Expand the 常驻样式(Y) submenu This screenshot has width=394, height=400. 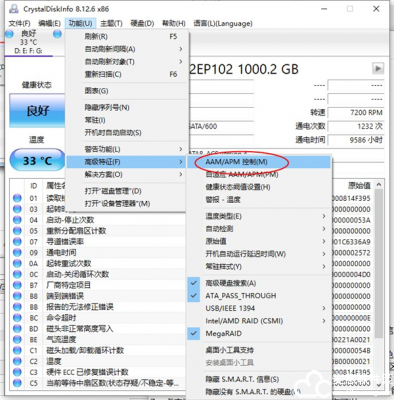tap(259, 266)
